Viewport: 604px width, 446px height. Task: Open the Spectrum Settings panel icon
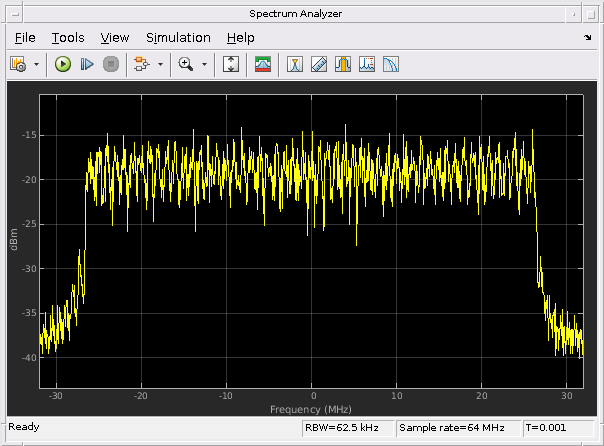pos(263,64)
